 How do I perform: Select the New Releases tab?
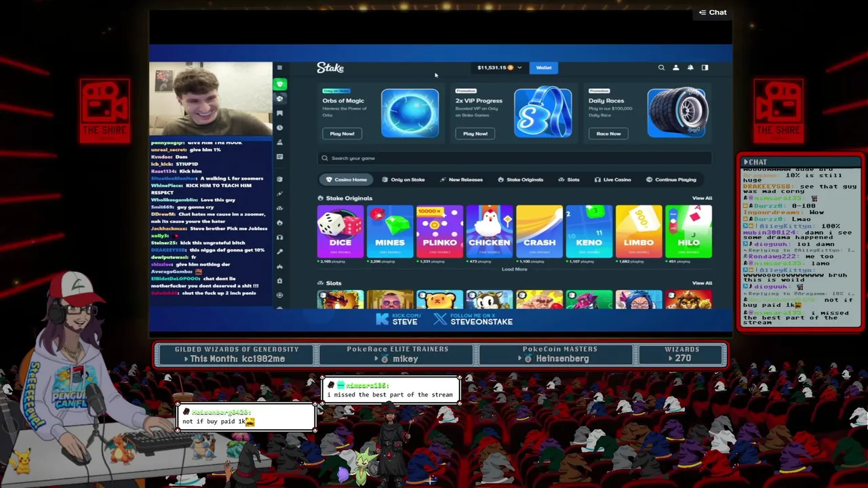point(461,180)
